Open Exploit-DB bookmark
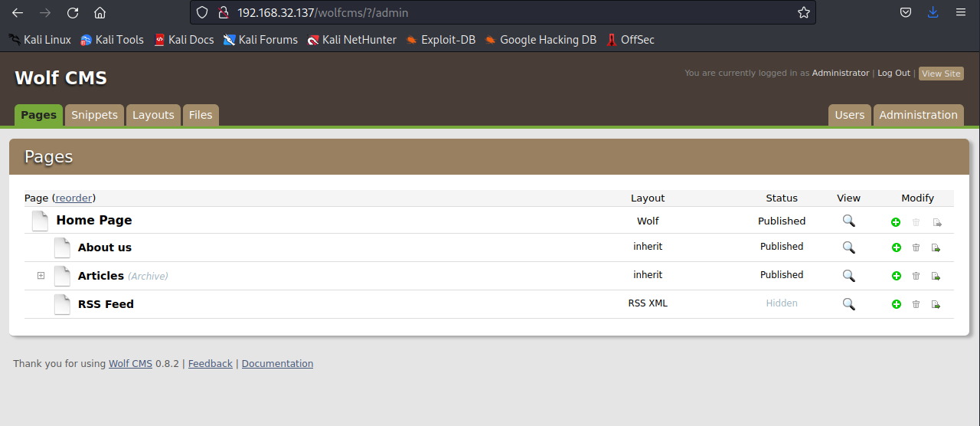The image size is (980, 426). (441, 40)
